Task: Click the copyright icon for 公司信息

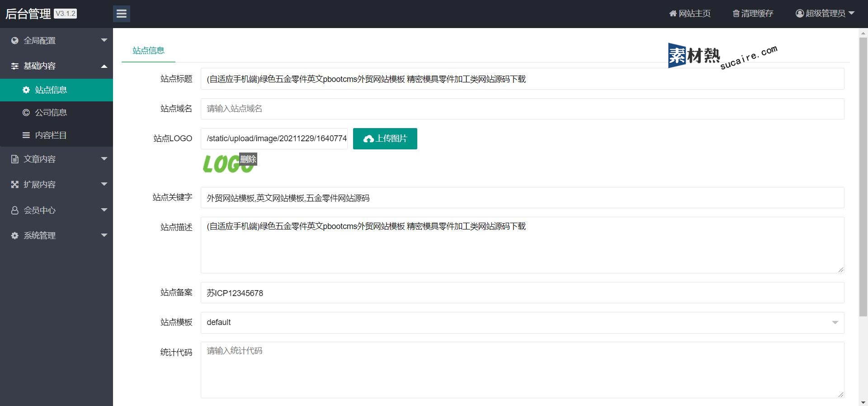Action: [26, 112]
